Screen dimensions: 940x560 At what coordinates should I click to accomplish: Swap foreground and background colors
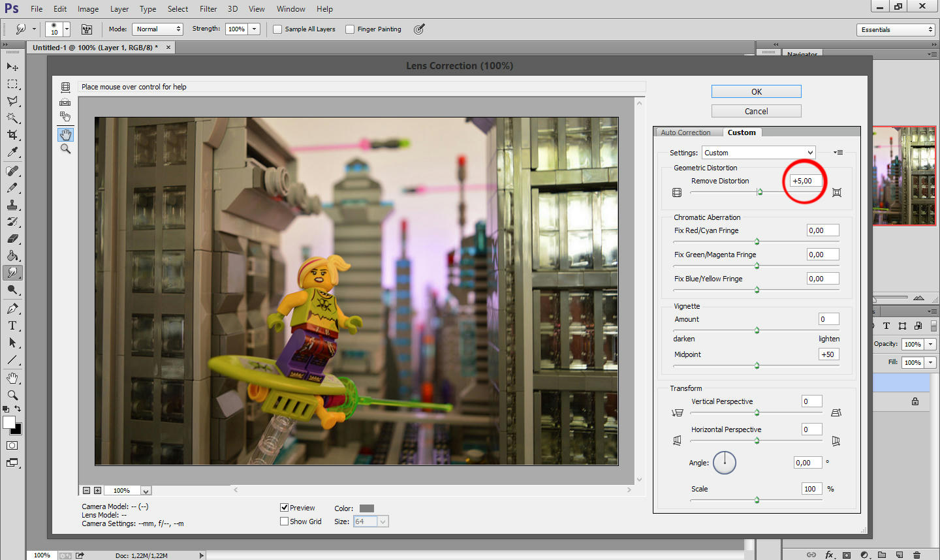coord(18,409)
